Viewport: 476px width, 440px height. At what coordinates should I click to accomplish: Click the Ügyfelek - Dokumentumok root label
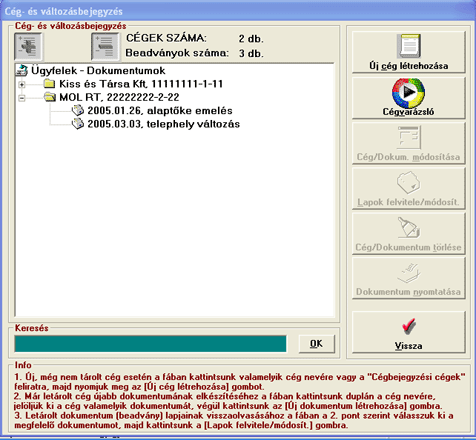coord(98,71)
